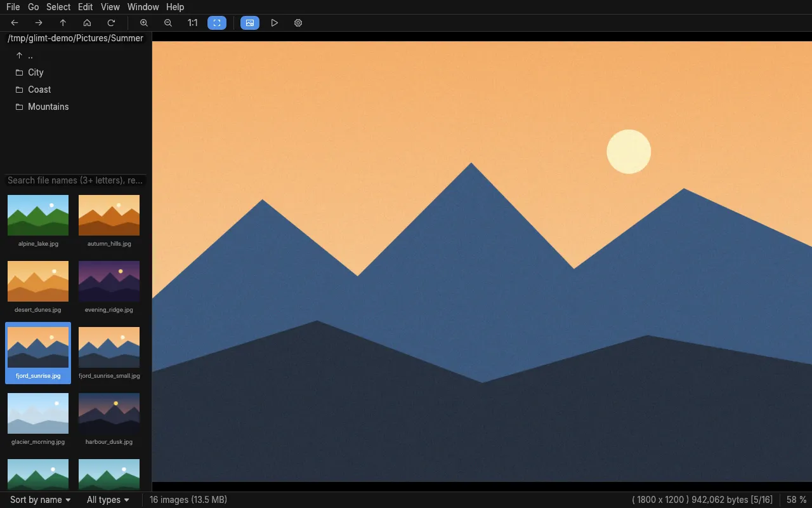Open the Coast folder

pyautogui.click(x=76, y=90)
